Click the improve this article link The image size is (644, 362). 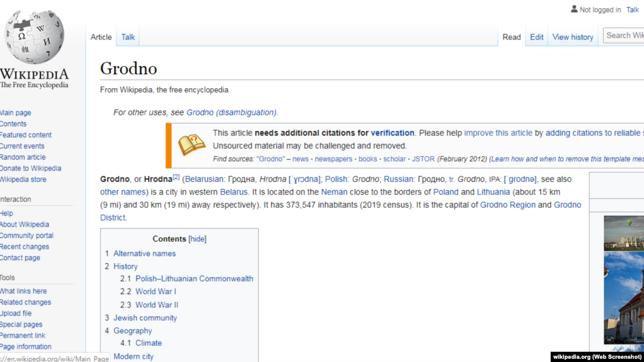pos(498,133)
